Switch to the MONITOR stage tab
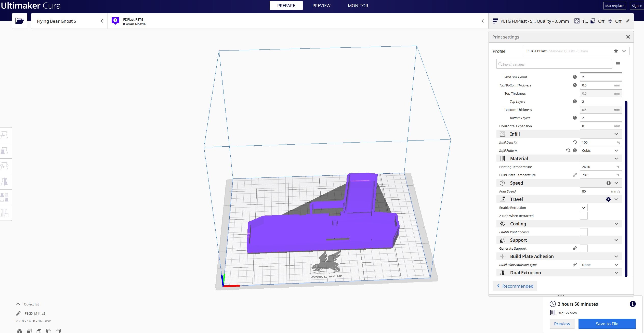Screen dimensions: 644x333 pos(358,6)
